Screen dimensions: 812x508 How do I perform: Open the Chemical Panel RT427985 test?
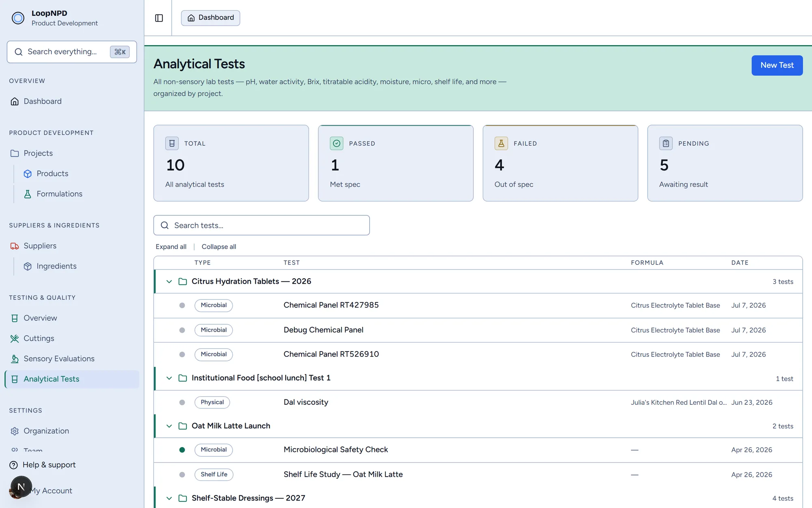point(331,305)
